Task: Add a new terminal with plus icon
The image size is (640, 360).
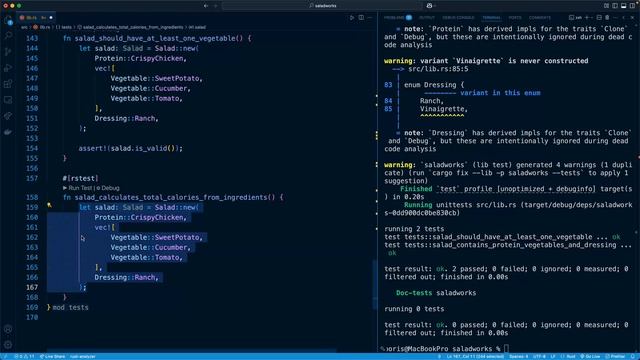Action: (587, 18)
